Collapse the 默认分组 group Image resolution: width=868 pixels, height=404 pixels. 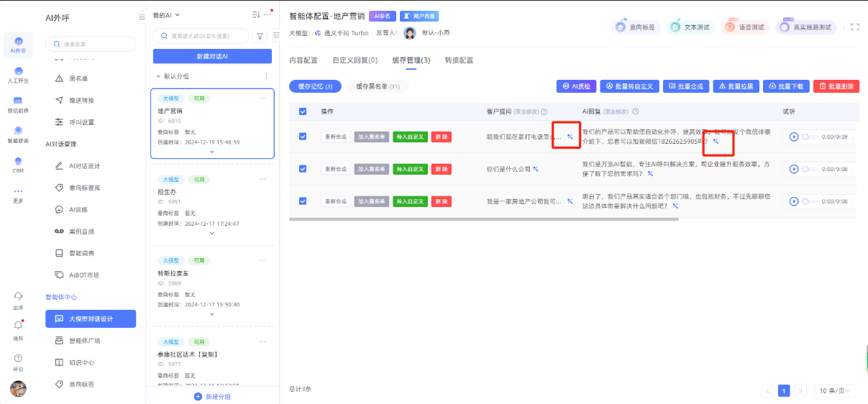159,76
